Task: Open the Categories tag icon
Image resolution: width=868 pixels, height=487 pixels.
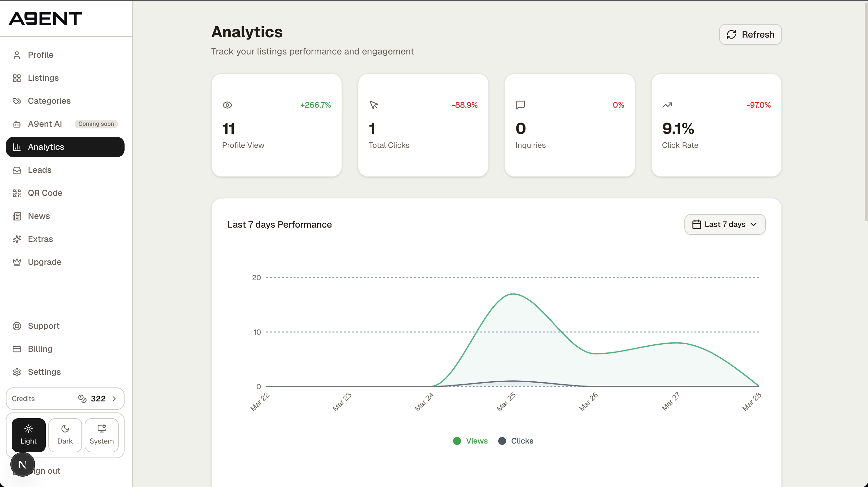Action: click(x=17, y=101)
